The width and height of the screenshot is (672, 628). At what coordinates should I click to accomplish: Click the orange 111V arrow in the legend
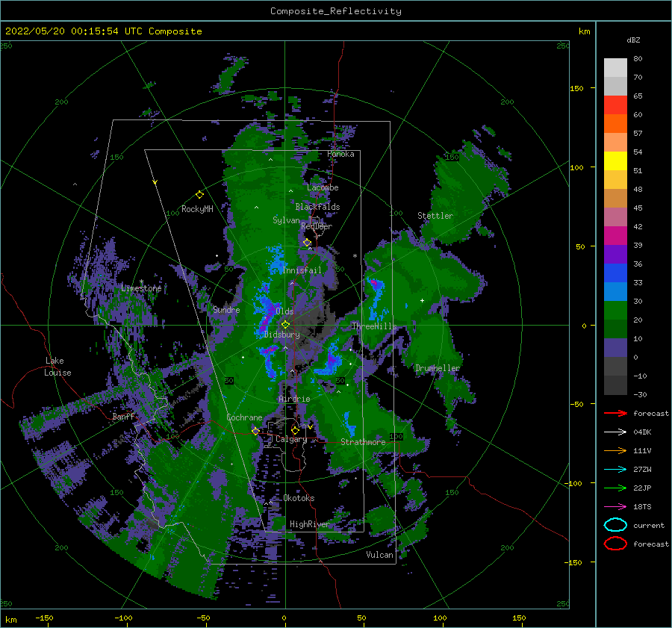click(615, 450)
